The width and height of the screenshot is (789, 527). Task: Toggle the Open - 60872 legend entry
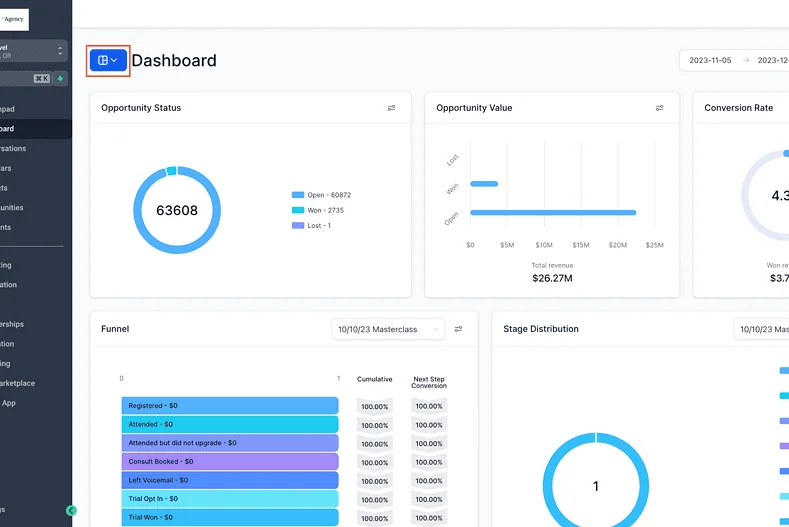coord(321,195)
